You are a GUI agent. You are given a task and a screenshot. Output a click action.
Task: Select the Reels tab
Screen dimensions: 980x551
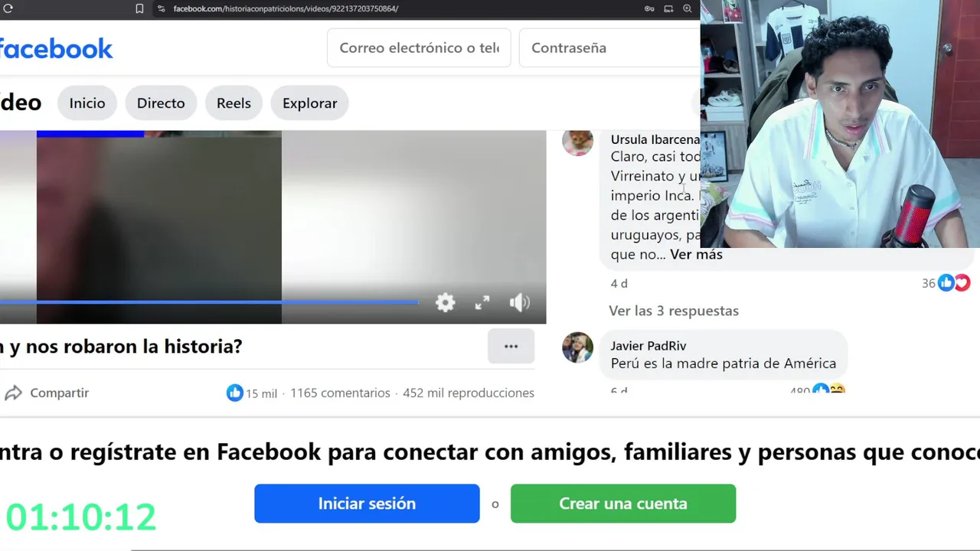point(234,103)
